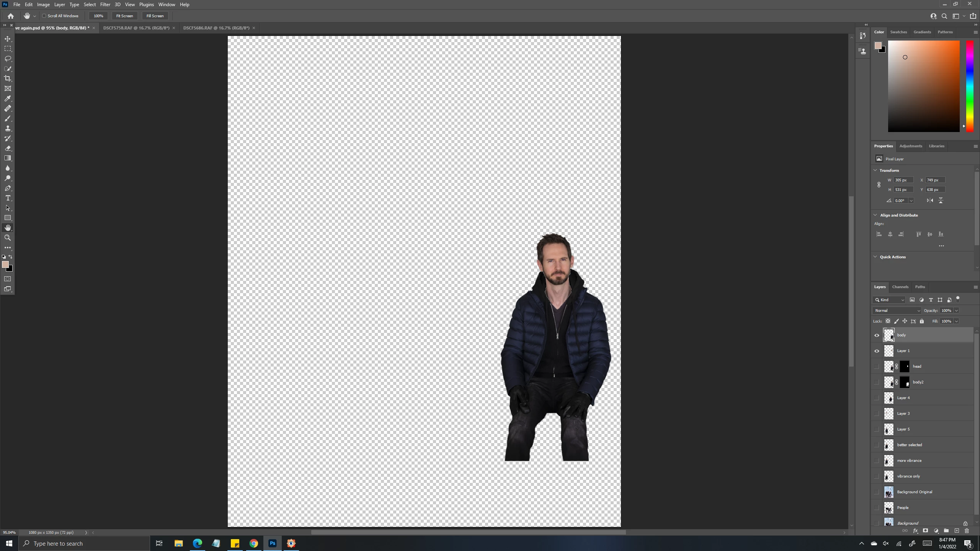Open the Normal blend mode dropdown

pyautogui.click(x=897, y=310)
